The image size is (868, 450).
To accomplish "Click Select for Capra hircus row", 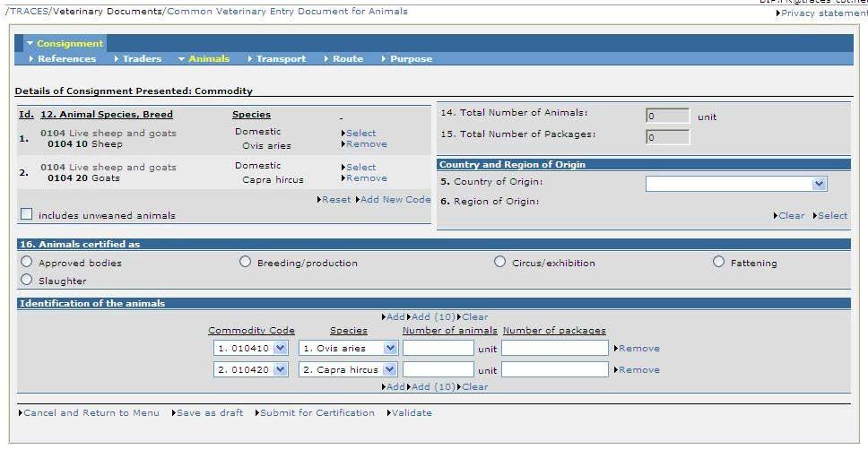I will click(x=361, y=167).
